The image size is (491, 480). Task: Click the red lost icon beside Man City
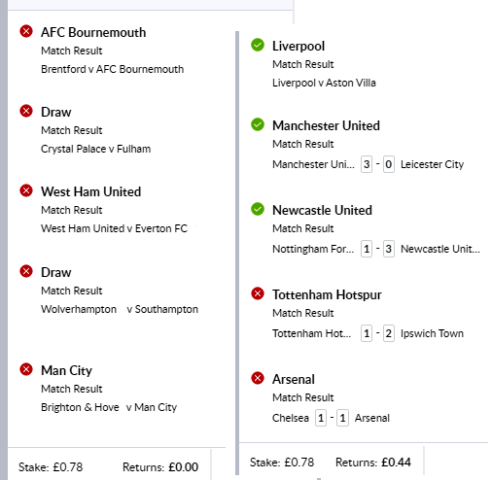click(26, 369)
